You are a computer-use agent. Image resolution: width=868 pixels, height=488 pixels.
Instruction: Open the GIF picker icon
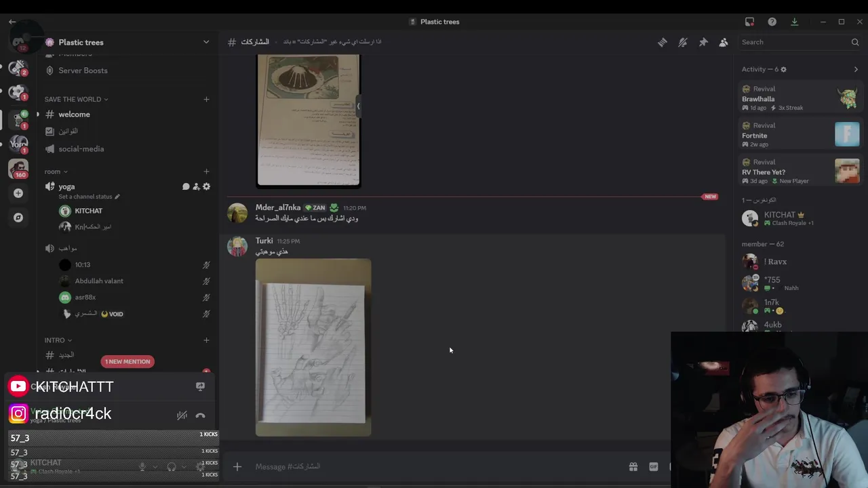(x=653, y=466)
